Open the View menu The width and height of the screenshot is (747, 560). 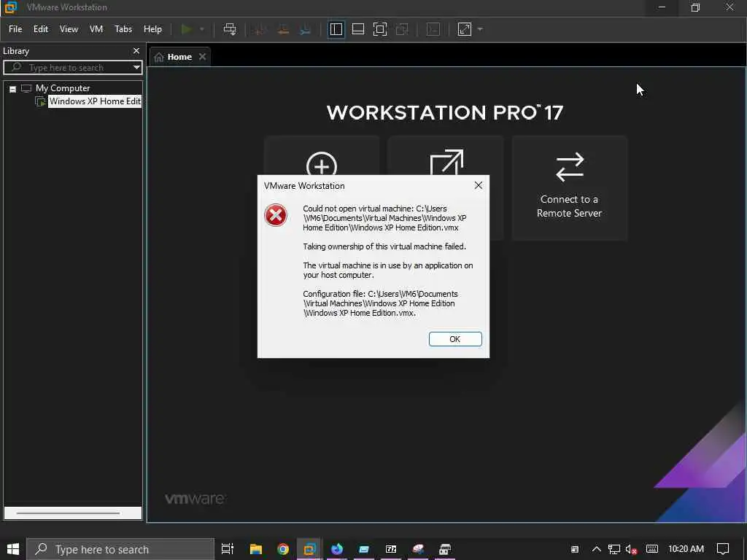69,29
